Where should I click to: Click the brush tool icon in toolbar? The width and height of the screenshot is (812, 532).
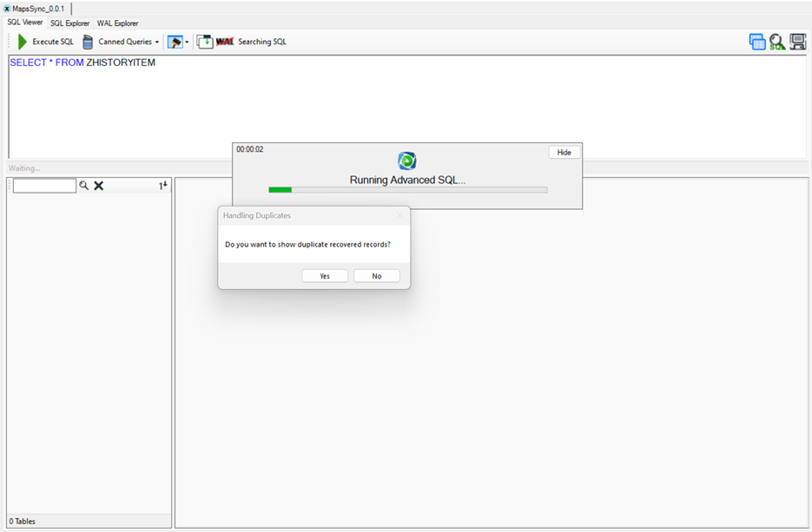pos(175,42)
